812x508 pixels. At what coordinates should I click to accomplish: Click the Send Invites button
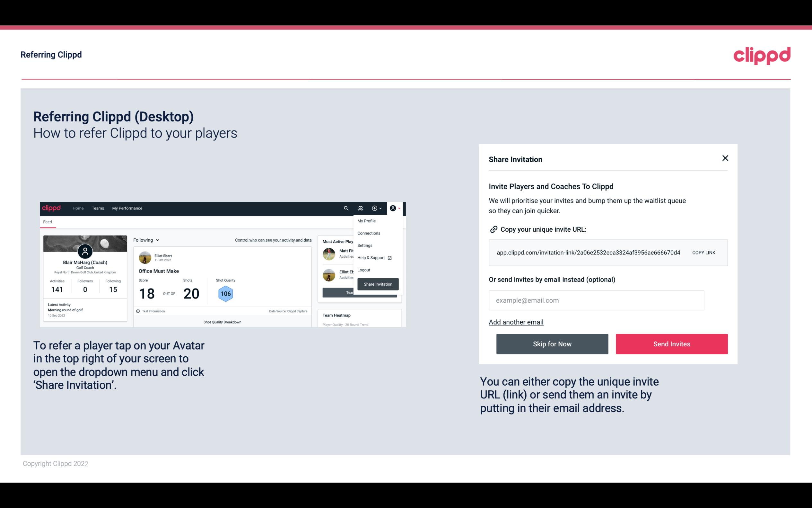pyautogui.click(x=671, y=343)
